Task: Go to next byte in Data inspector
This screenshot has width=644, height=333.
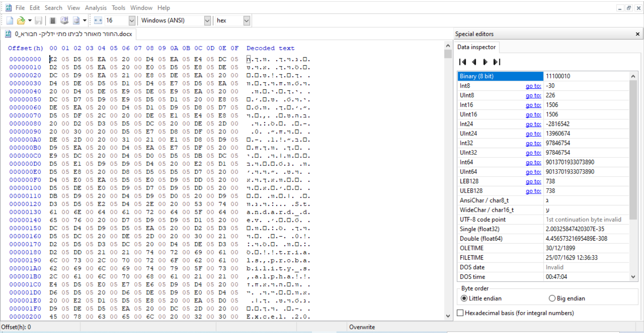Action: 485,62
